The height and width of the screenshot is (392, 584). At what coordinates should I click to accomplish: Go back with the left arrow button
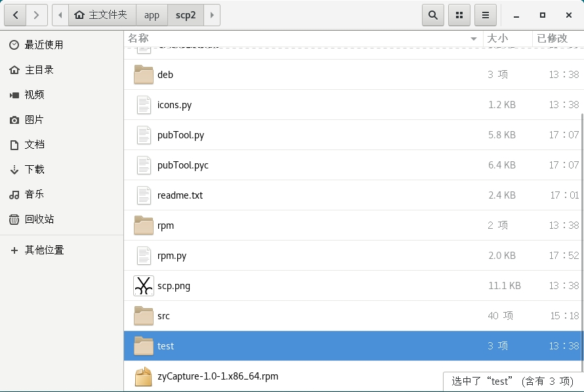(x=15, y=15)
